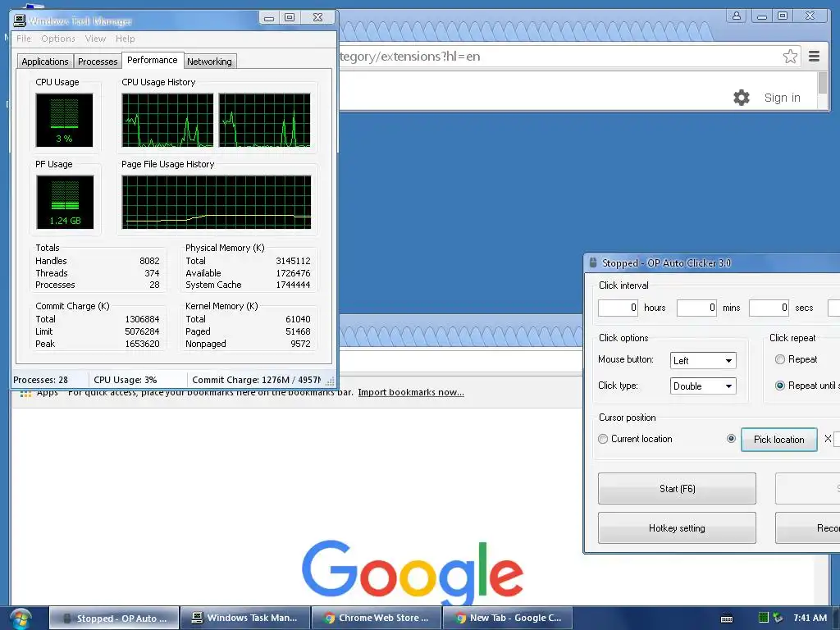Image resolution: width=840 pixels, height=630 pixels.
Task: Switch to the OP Auto Clicker taskbar button
Action: pos(113,619)
